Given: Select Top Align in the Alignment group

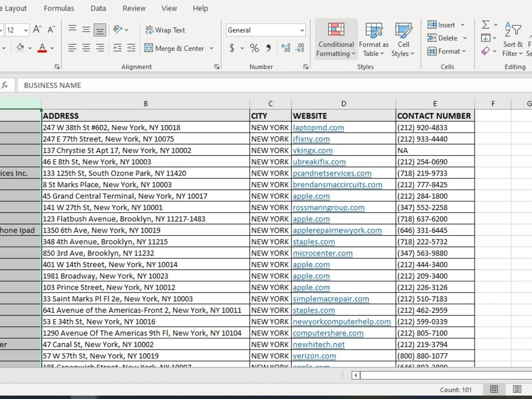Looking at the screenshot, I should coord(72,29).
